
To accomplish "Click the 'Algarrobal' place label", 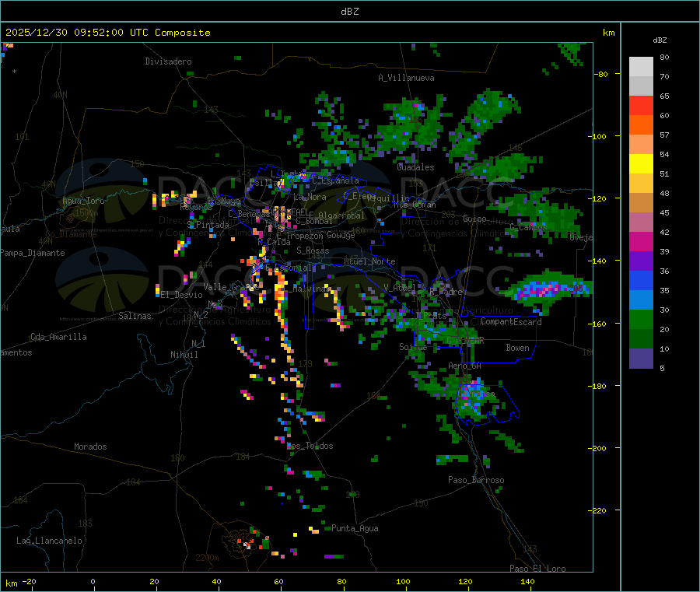I will [341, 215].
